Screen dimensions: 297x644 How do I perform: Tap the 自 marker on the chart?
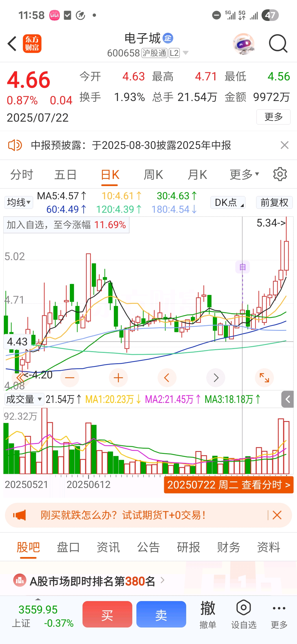tap(243, 267)
